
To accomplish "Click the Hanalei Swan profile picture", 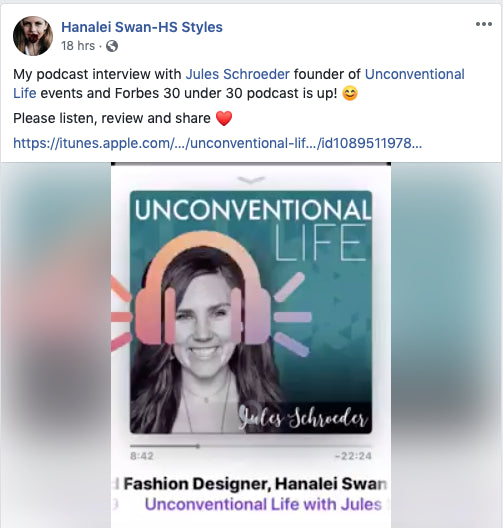I will (x=33, y=36).
